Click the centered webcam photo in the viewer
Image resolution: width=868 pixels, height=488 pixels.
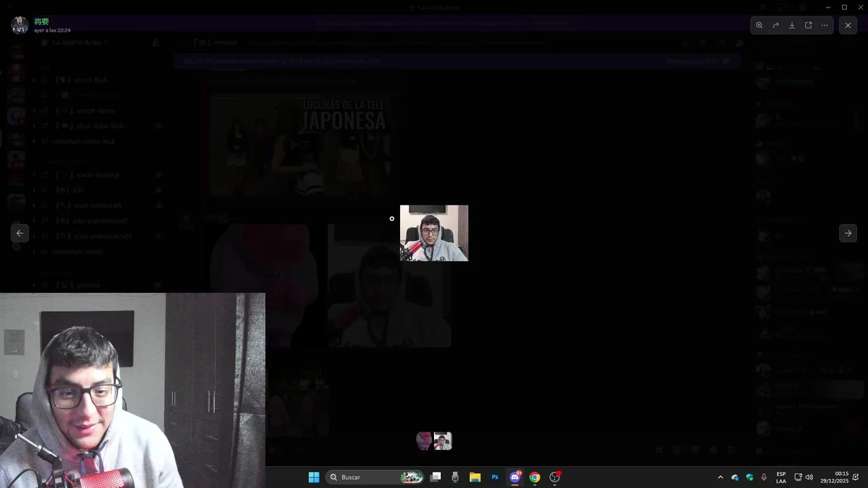pos(434,233)
